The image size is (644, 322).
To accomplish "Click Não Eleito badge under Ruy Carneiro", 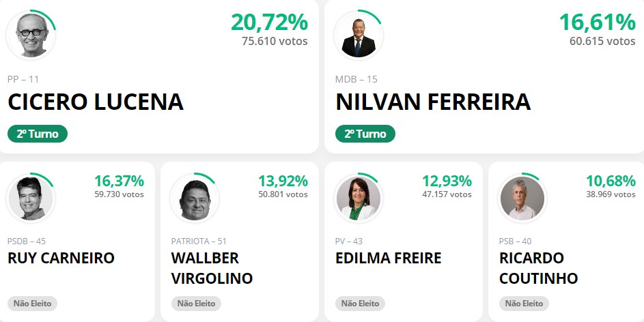I will [x=33, y=304].
